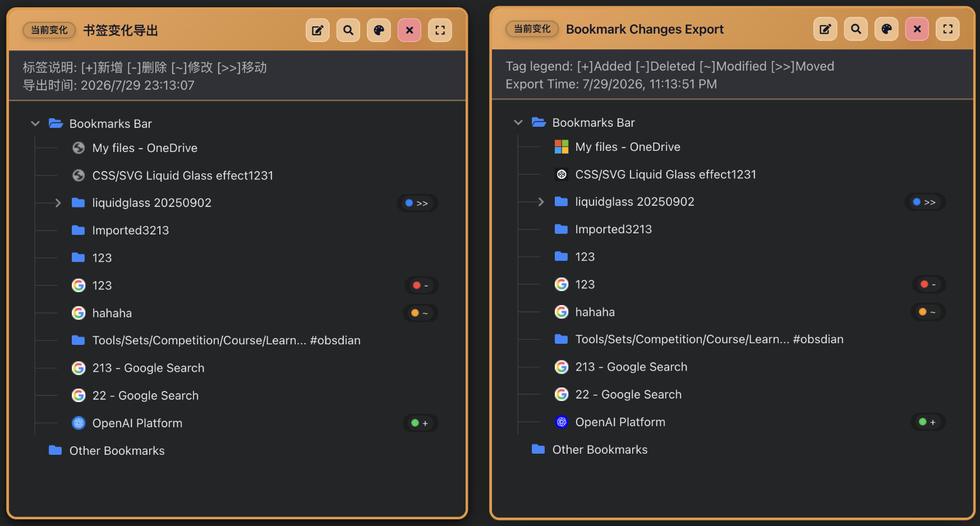
Task: Click search icon in 书签变化导出 panel
Action: click(x=348, y=30)
